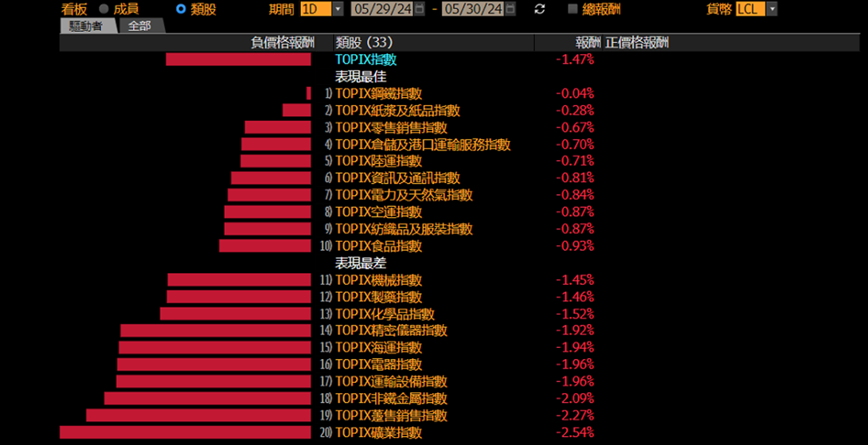Image resolution: width=868 pixels, height=445 pixels.
Task: Click the -1.46% return value
Action: 575,297
